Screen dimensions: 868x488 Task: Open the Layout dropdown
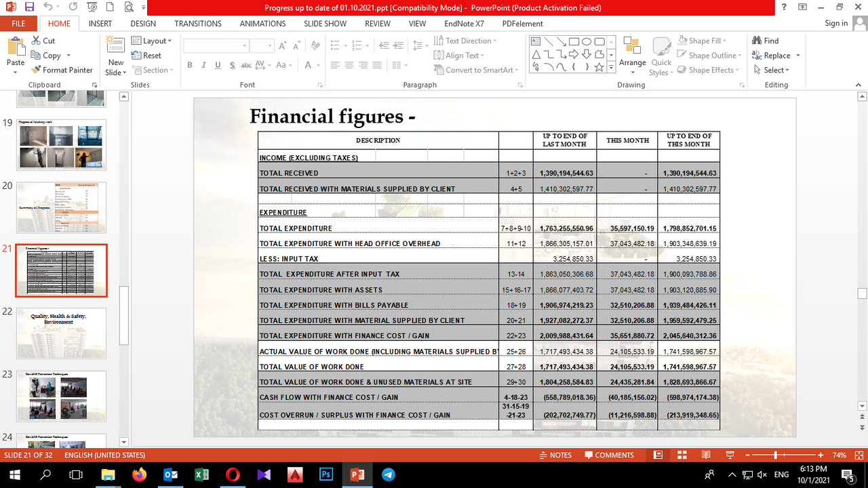tap(151, 41)
